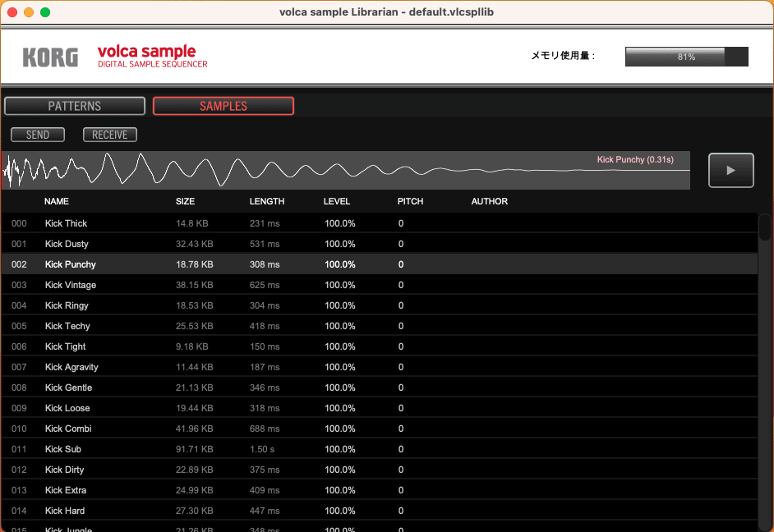Click index number 007 in the list
Viewport: 774px width, 532px height.
click(19, 367)
